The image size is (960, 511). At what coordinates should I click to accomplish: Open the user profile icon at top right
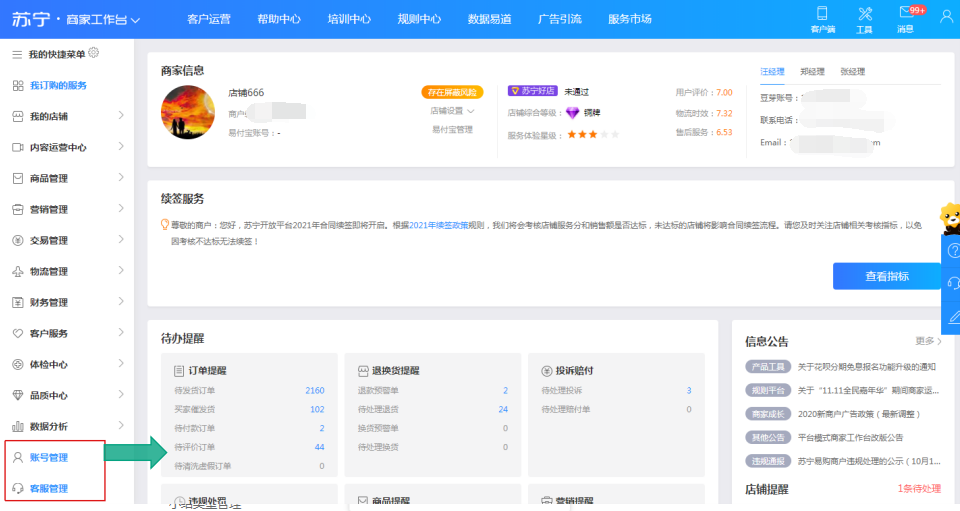click(947, 16)
